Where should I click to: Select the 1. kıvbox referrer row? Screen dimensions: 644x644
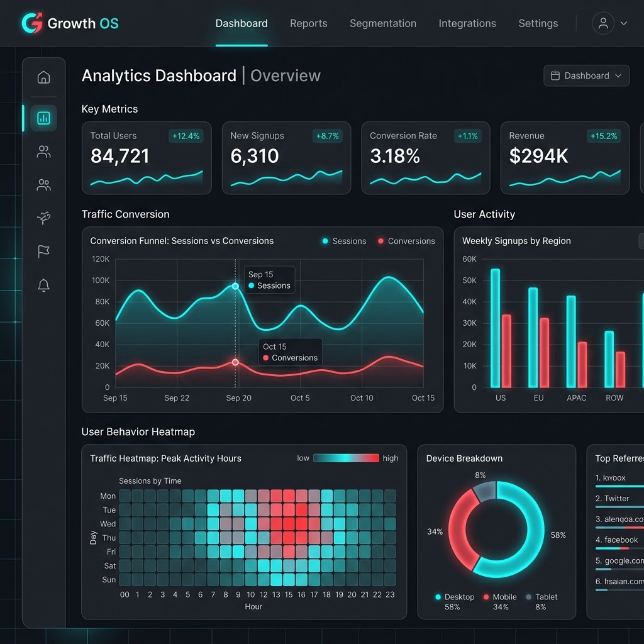(619, 480)
